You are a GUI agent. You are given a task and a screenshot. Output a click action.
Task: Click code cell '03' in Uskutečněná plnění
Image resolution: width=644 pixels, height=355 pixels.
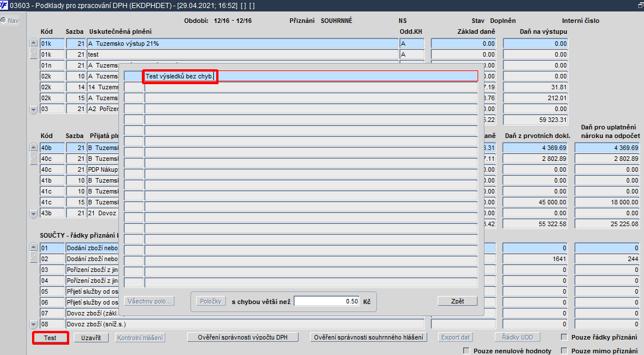pyautogui.click(x=52, y=109)
